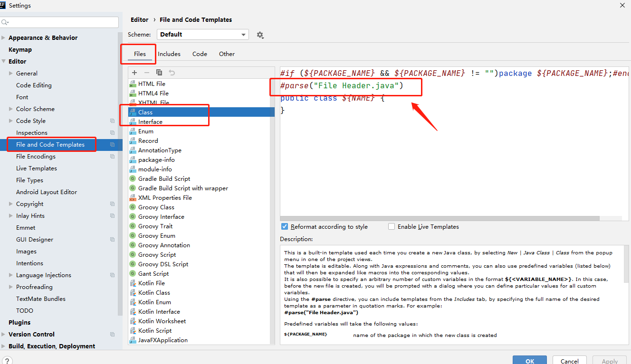Click the magnifier icon in the settings search box
This screenshot has width=631, height=364.
tap(5, 22)
